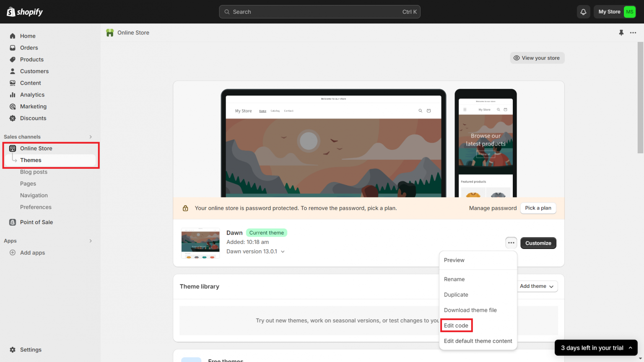Select Edit code from the theme menu

point(456,325)
